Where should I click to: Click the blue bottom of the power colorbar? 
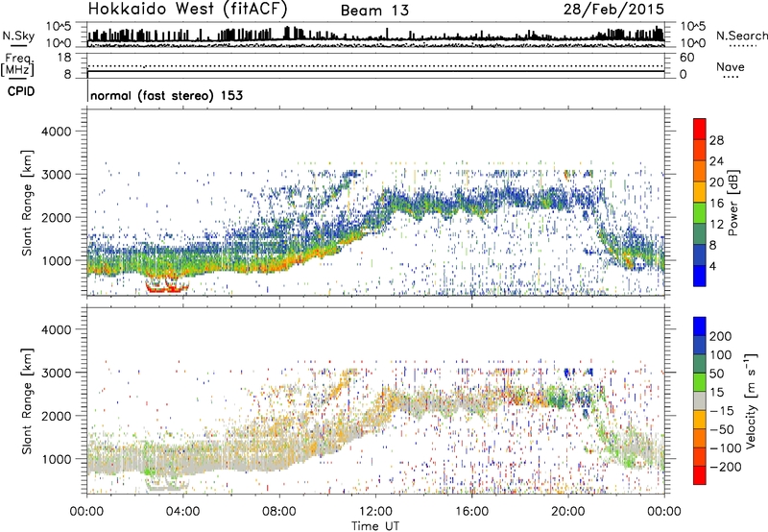(x=700, y=277)
